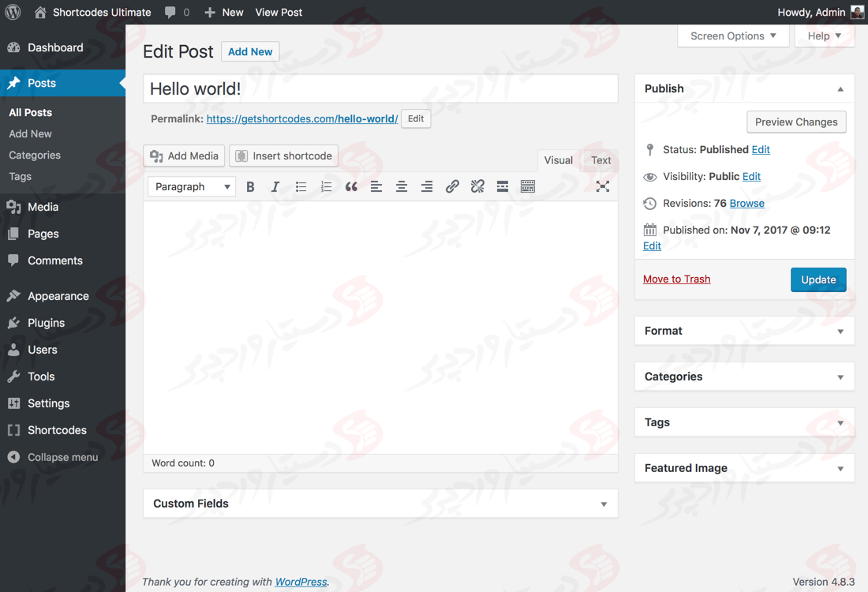Click the insert link icon
Viewport: 868px width, 592px height.
[x=452, y=187]
